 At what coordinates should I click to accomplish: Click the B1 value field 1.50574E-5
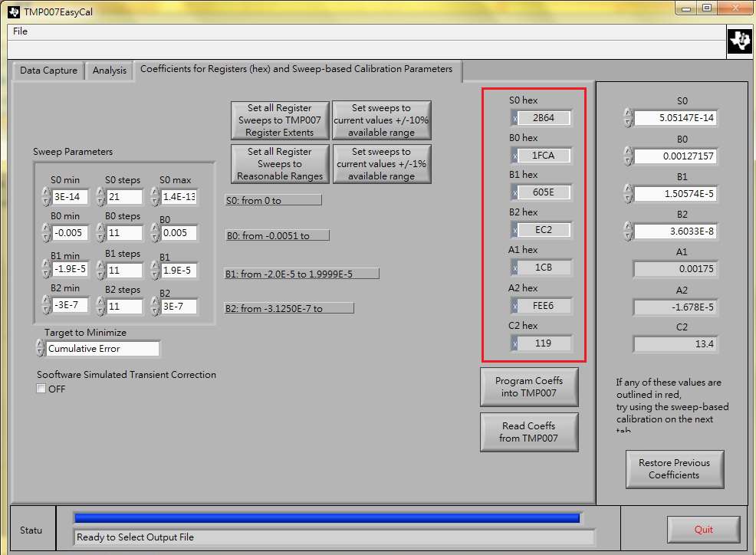[675, 194]
